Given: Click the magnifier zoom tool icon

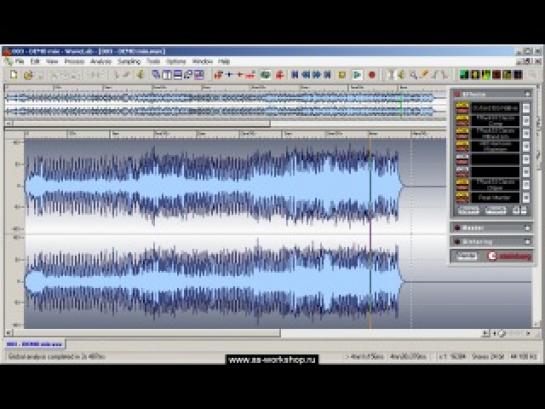Looking at the screenshot, I should click(x=413, y=75).
